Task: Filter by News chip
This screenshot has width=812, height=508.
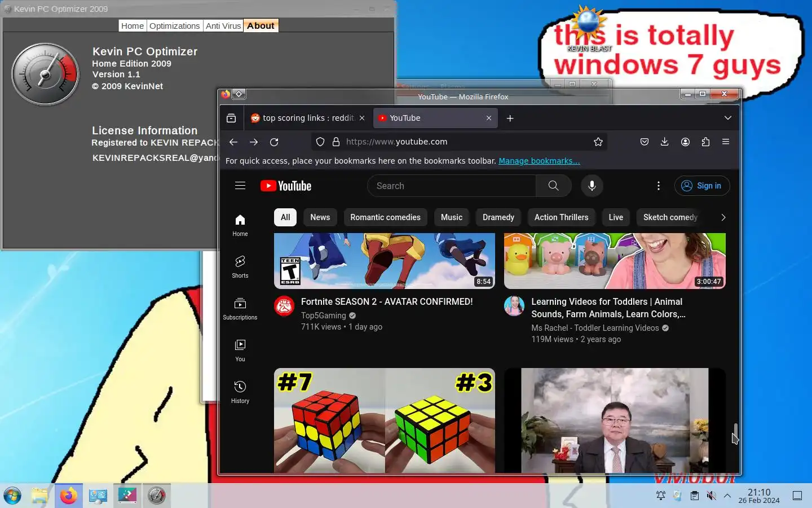Action: pyautogui.click(x=320, y=217)
